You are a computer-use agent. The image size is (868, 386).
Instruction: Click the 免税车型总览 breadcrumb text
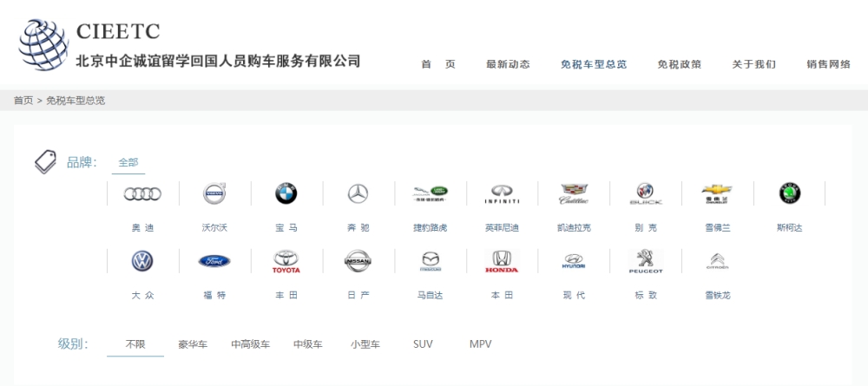pyautogui.click(x=76, y=101)
